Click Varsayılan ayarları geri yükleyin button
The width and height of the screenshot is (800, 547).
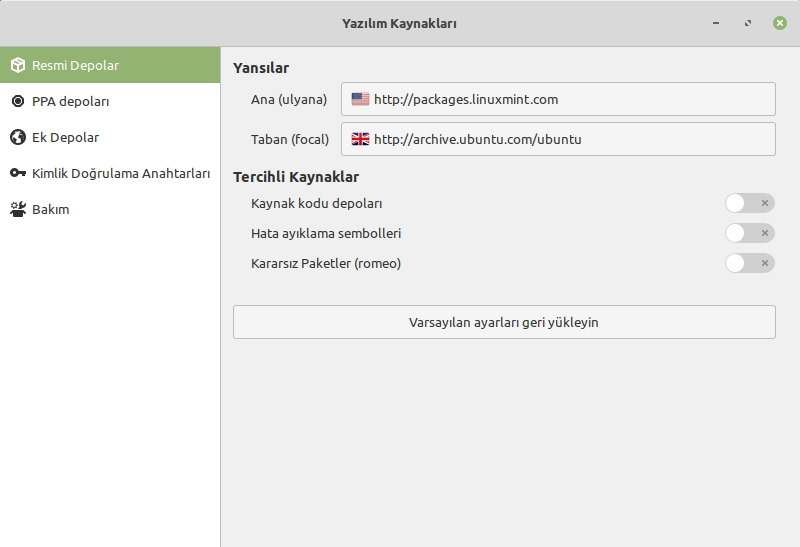tap(504, 322)
